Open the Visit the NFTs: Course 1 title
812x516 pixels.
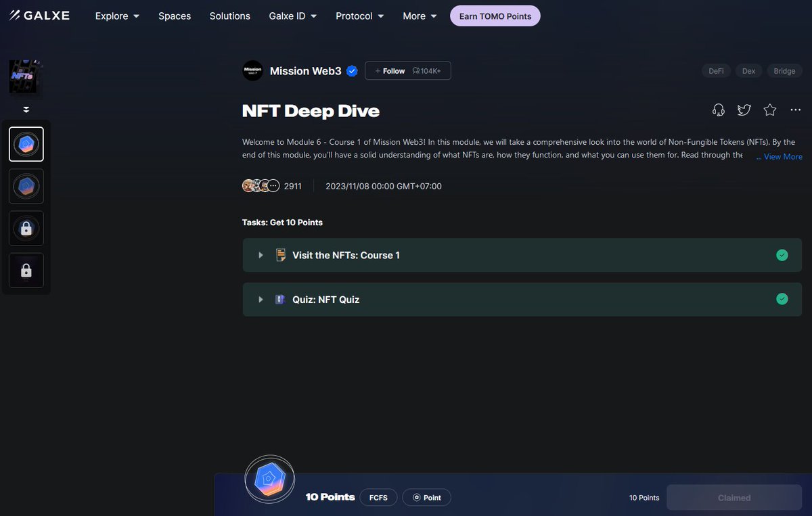[346, 255]
